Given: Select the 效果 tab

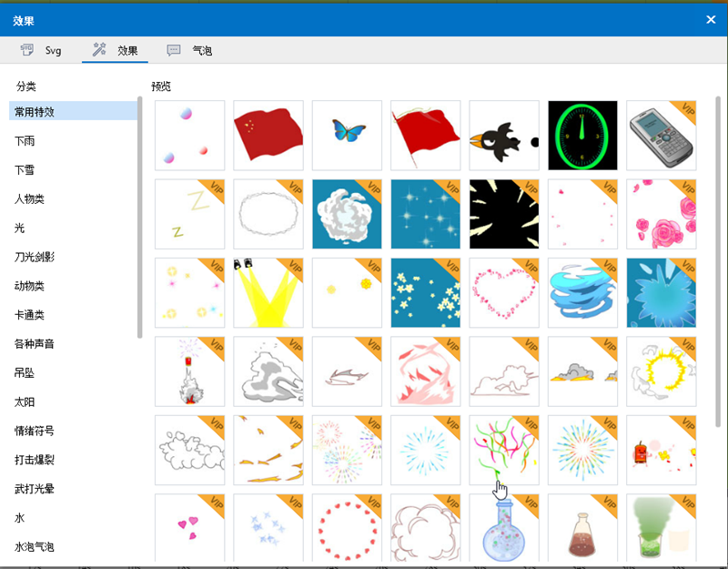Looking at the screenshot, I should pos(116,50).
